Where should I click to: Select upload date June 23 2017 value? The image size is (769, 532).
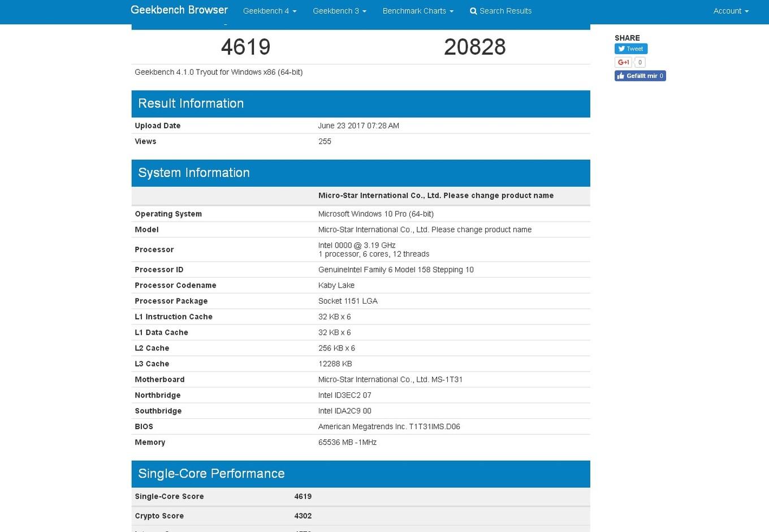click(358, 126)
